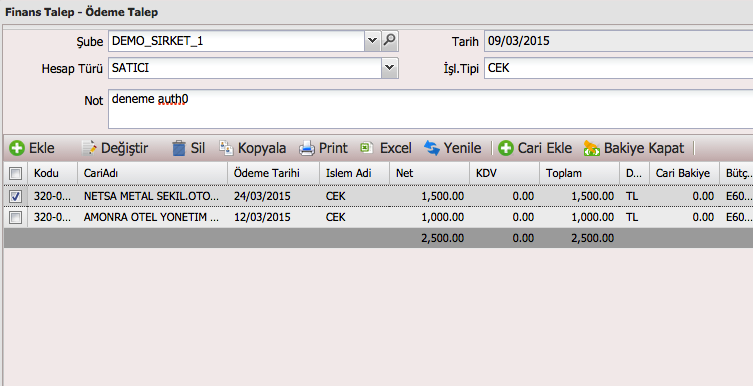Click the Kopyala copy icon
The image size is (753, 386).
tap(226, 147)
